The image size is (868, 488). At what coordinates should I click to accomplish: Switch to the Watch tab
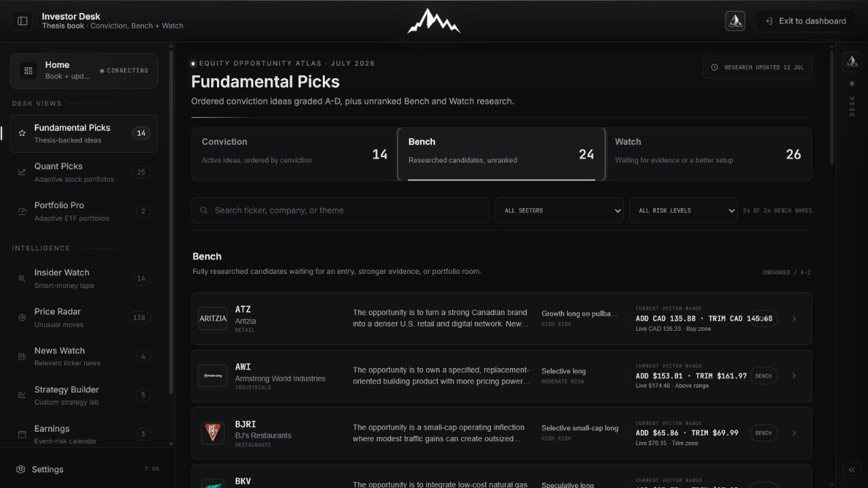click(x=708, y=155)
